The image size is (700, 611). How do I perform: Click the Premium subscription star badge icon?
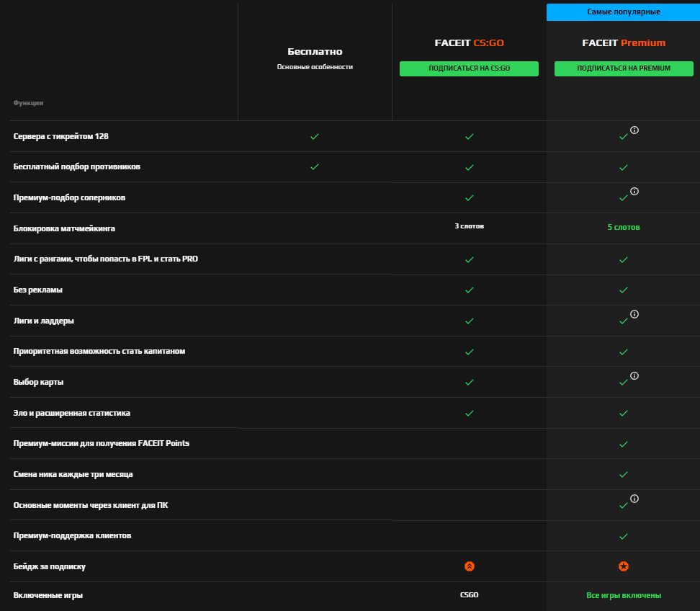tap(623, 566)
